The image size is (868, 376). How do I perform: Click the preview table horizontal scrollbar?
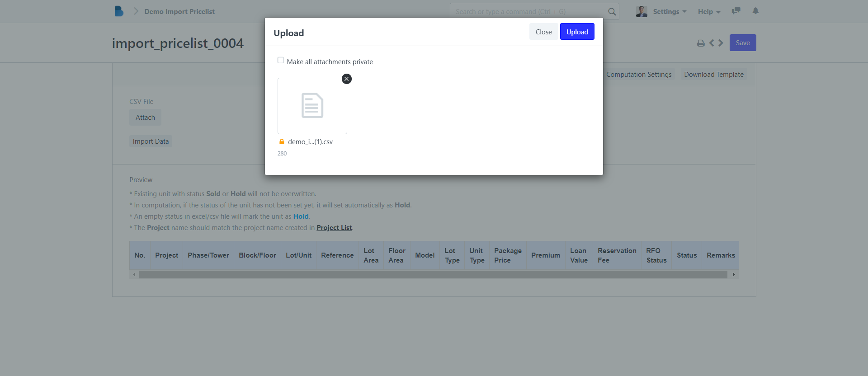[x=433, y=275]
